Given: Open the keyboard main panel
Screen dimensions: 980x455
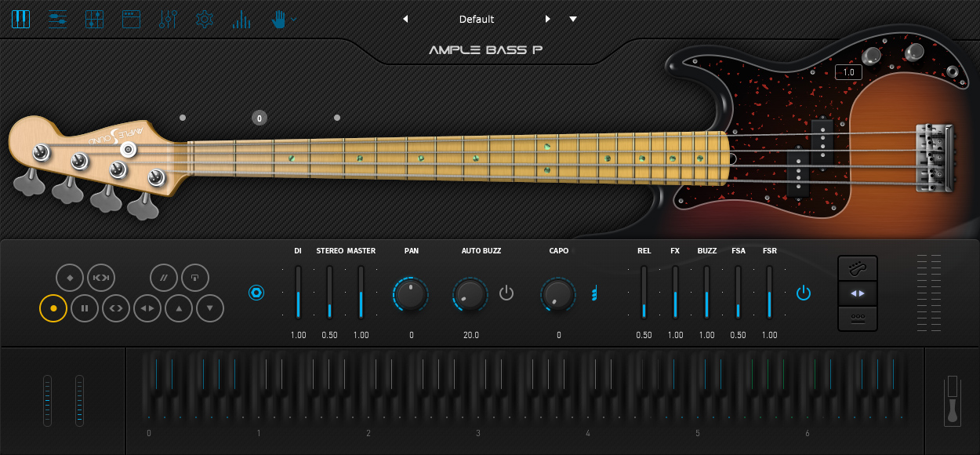Looking at the screenshot, I should click(20, 19).
